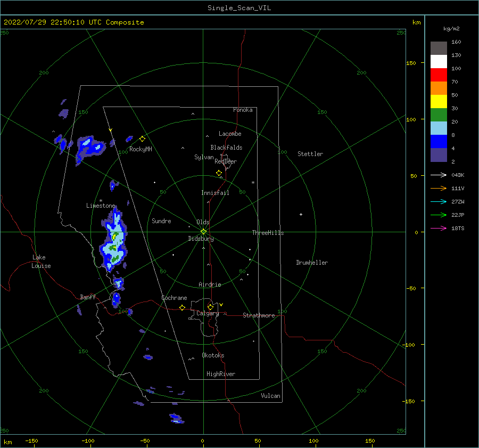Viewport: 479px width, 448px height.
Task: Click the RedDeer city label
Action: (x=226, y=161)
